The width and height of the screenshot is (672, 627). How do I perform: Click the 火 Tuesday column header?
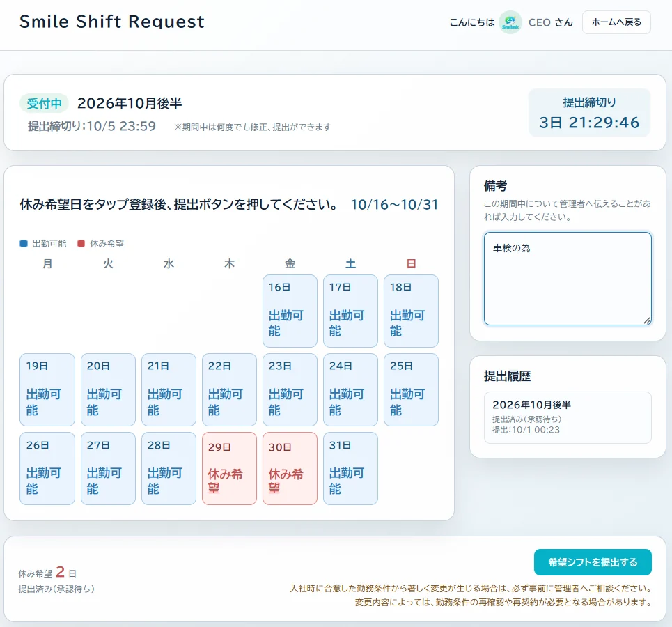(x=108, y=264)
